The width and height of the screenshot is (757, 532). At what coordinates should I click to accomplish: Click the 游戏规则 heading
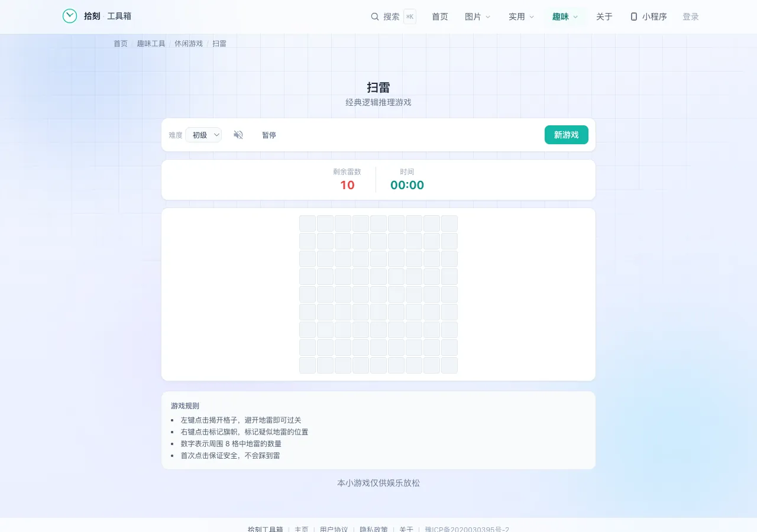click(x=185, y=406)
